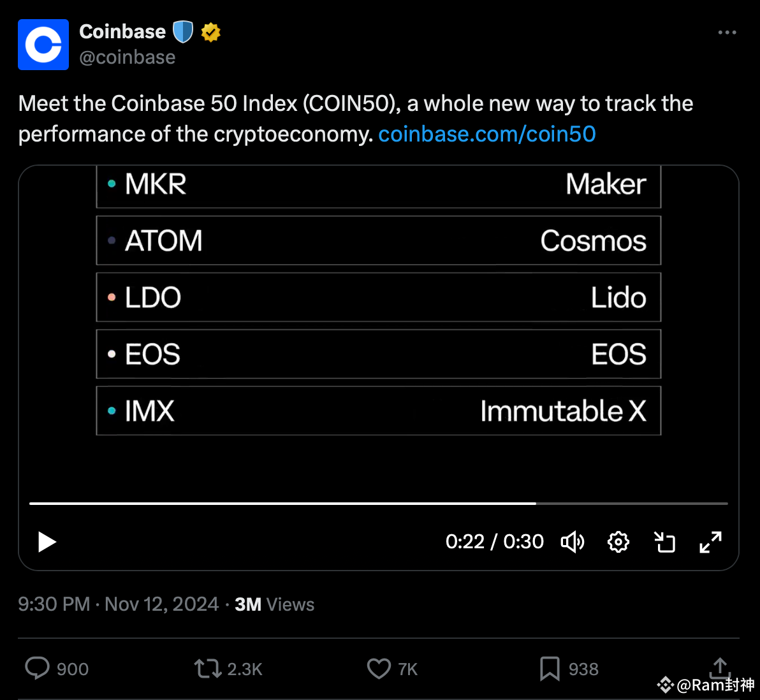Click the gold verified badge
The width and height of the screenshot is (760, 700).
tap(210, 32)
